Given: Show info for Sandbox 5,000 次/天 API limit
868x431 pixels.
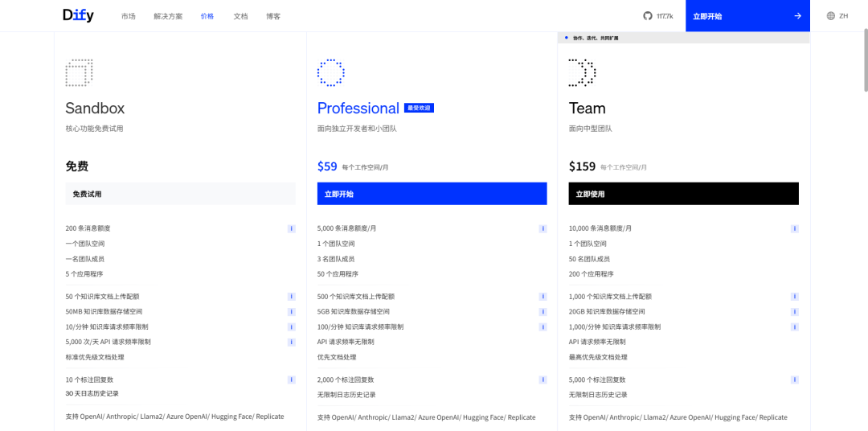Looking at the screenshot, I should [292, 343].
